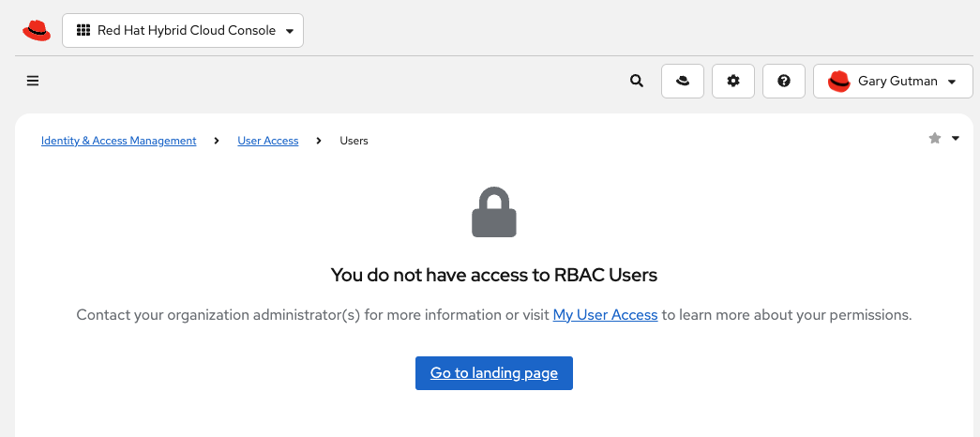Click the RBAC Users access-denied heading
Image resolution: width=980 pixels, height=437 pixels.
pyautogui.click(x=494, y=275)
